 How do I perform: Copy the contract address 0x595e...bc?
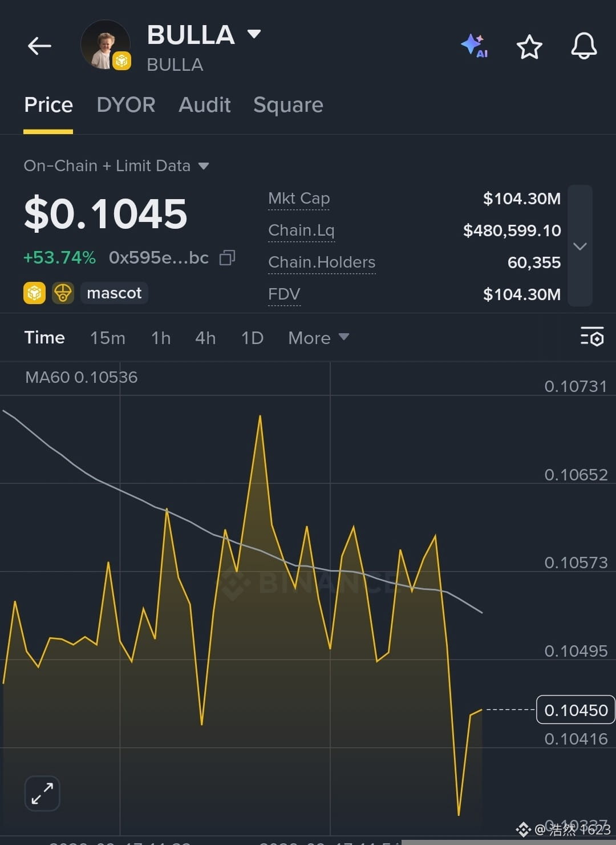(x=227, y=258)
